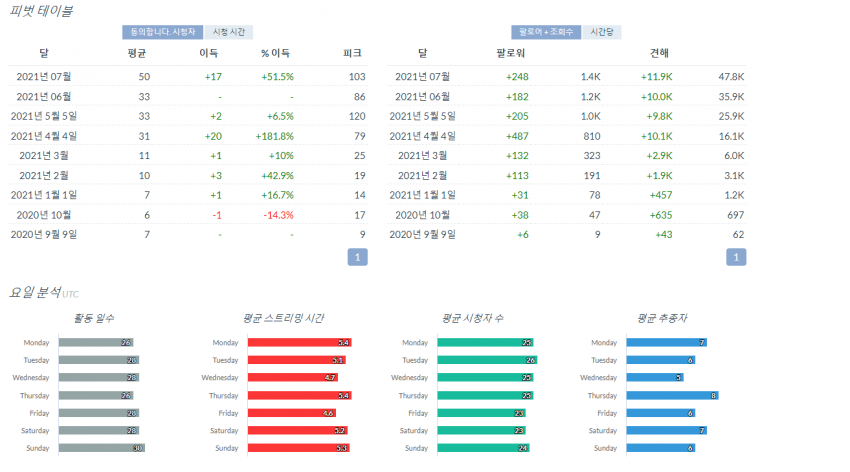Click Wednesday bar in 평균 추종자 chart

[655, 378]
